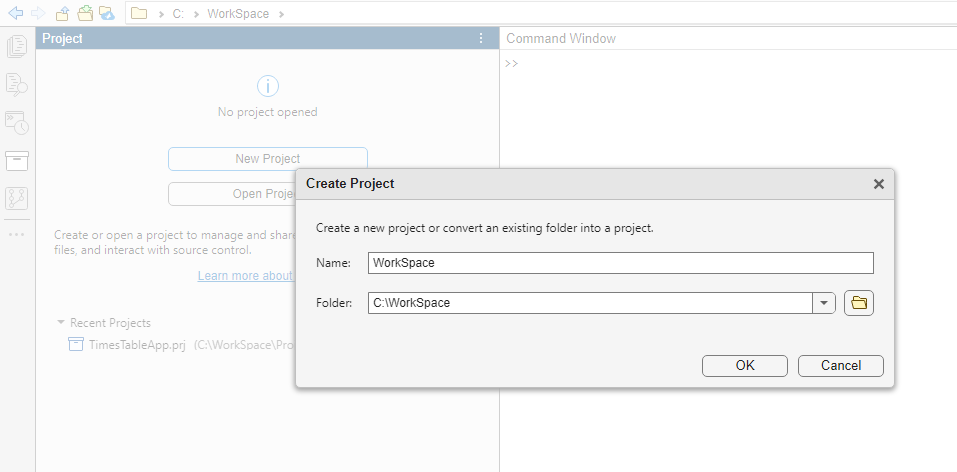Viewport: 957px width, 472px height.
Task: Click the project Name text field
Action: 620,263
